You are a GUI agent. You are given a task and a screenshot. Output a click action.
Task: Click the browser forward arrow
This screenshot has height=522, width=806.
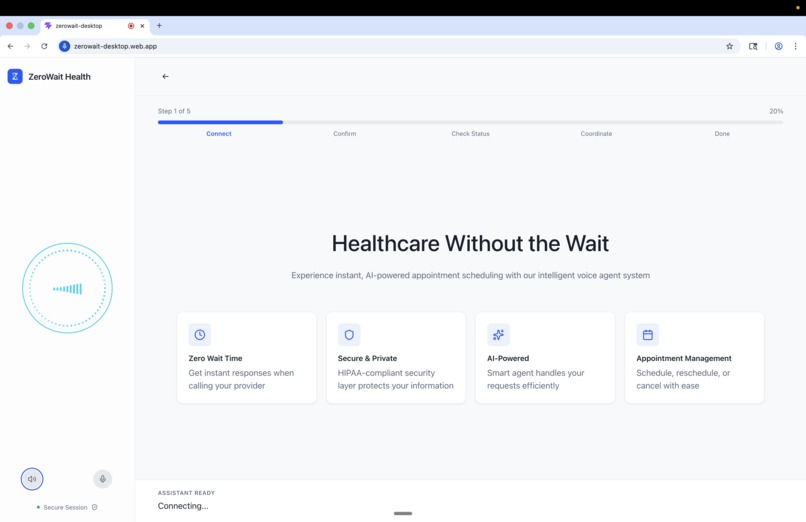click(x=27, y=46)
